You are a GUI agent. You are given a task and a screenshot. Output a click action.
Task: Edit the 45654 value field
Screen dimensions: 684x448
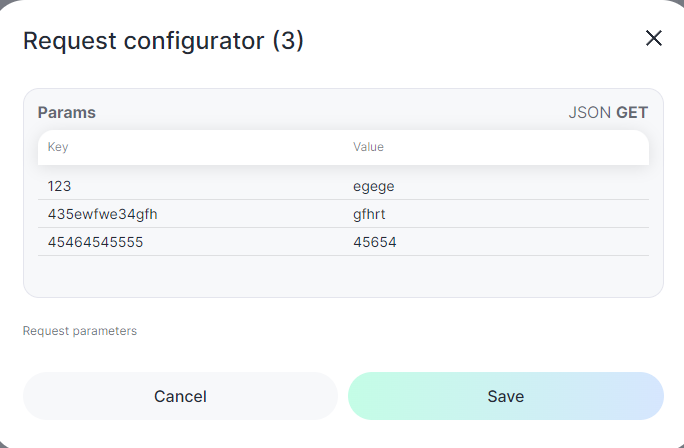tap(500, 242)
